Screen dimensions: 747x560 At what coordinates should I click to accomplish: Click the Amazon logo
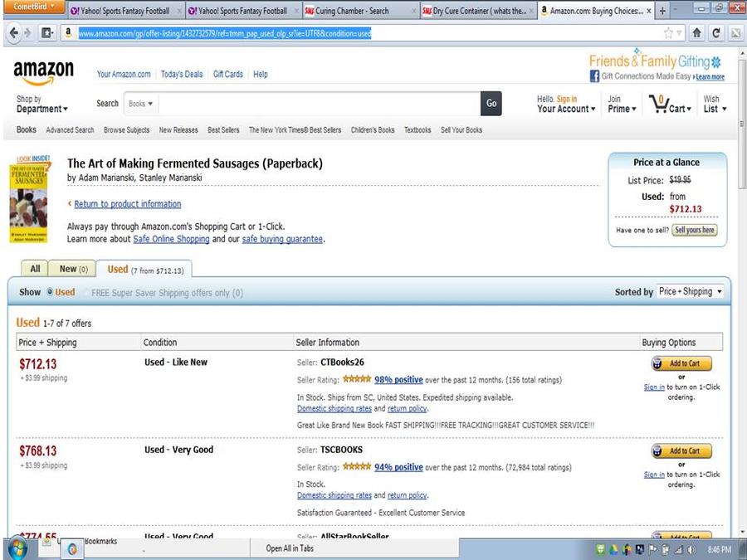(43, 74)
